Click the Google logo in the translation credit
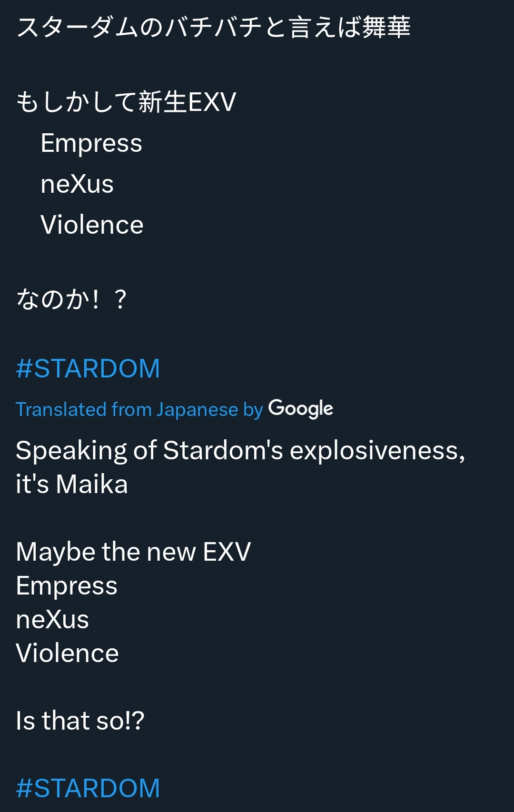The image size is (514, 812). tap(301, 409)
